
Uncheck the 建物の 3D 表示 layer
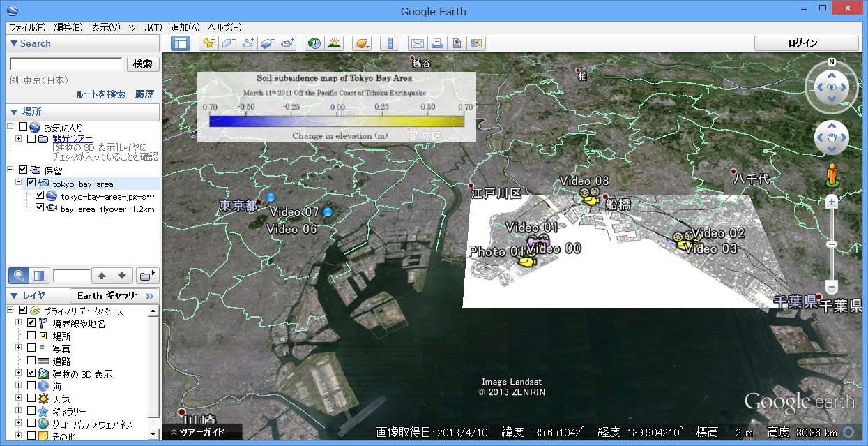[x=31, y=373]
